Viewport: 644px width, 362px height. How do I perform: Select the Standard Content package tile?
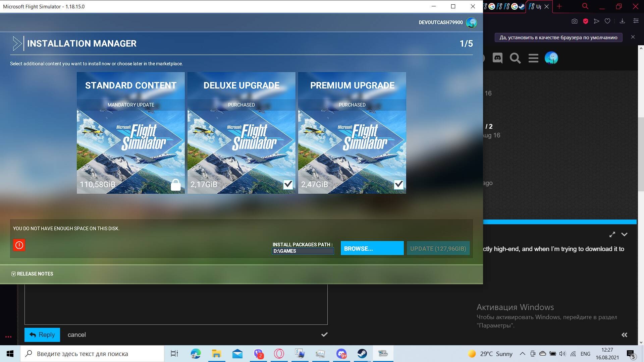click(x=131, y=133)
